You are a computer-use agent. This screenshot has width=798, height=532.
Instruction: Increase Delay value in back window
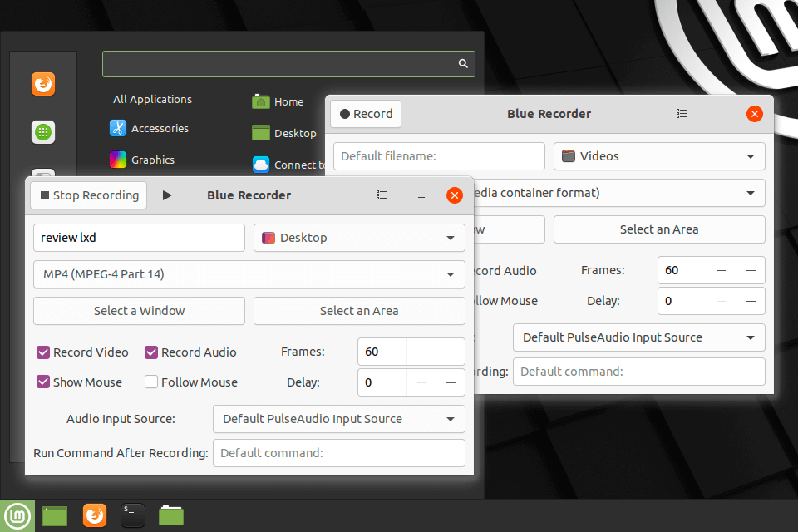coord(751,302)
